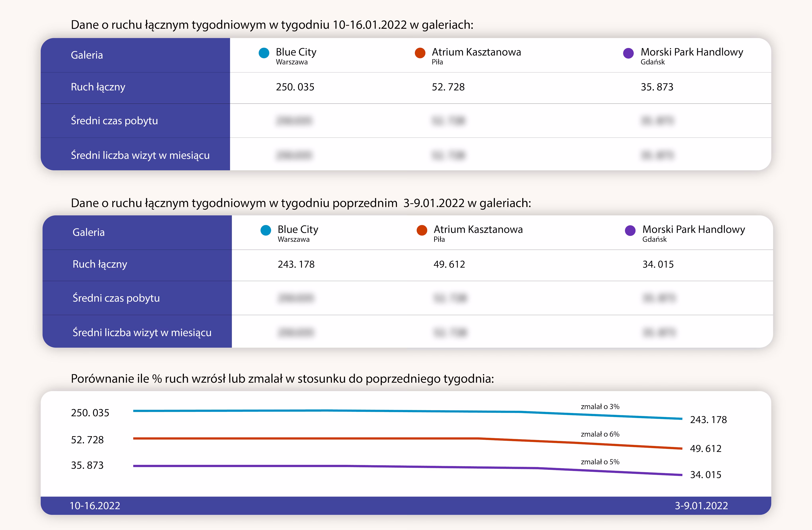Click the blue Blue City dot in second table
This screenshot has width=812, height=530.
point(265,230)
